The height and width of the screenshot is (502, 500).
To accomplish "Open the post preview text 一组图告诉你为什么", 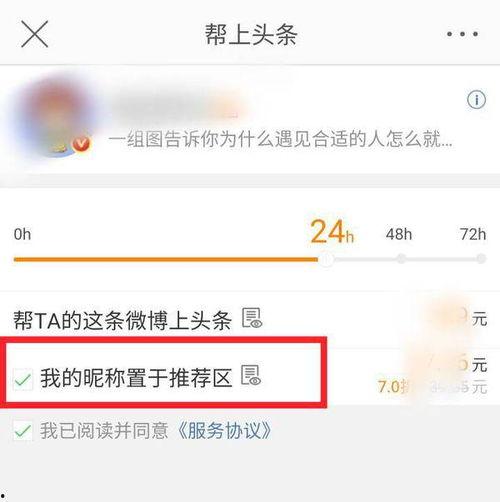I will pyautogui.click(x=280, y=139).
